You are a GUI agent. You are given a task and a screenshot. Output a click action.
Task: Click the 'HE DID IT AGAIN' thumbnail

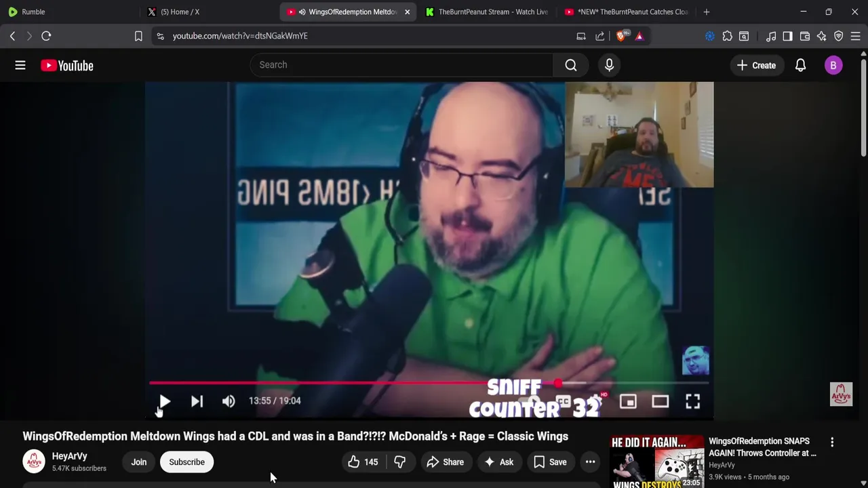[x=656, y=462]
